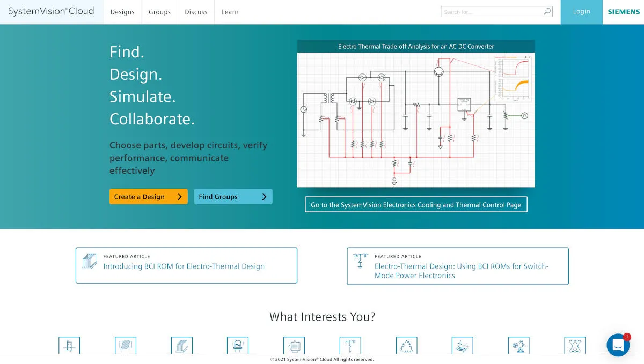Click the Find Groups button label
644x364 pixels.
218,197
